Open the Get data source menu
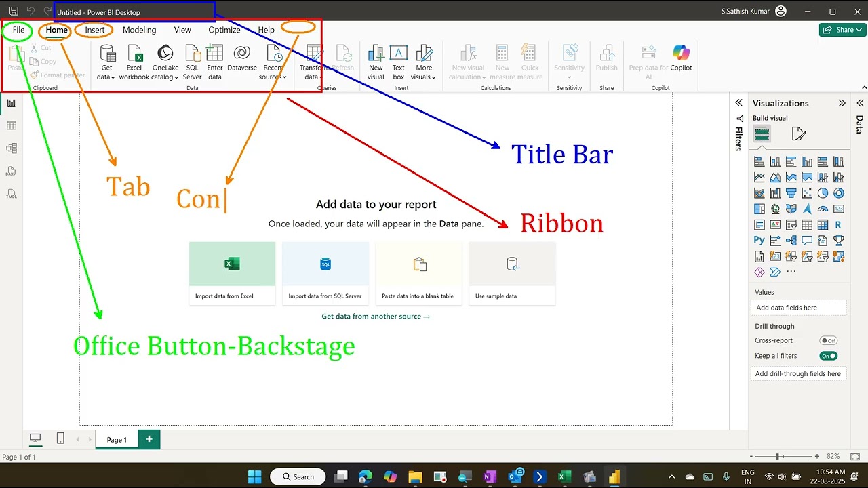The height and width of the screenshot is (488, 868). click(x=106, y=62)
